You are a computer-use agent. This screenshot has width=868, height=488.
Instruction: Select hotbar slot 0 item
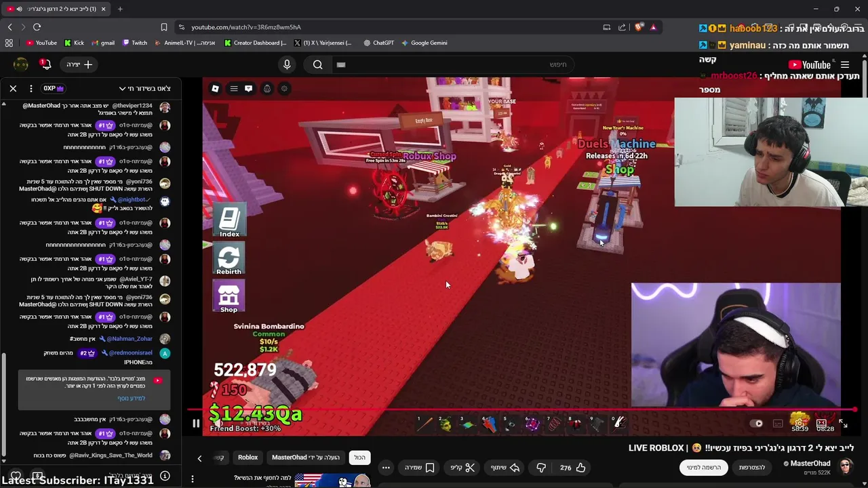click(x=618, y=424)
